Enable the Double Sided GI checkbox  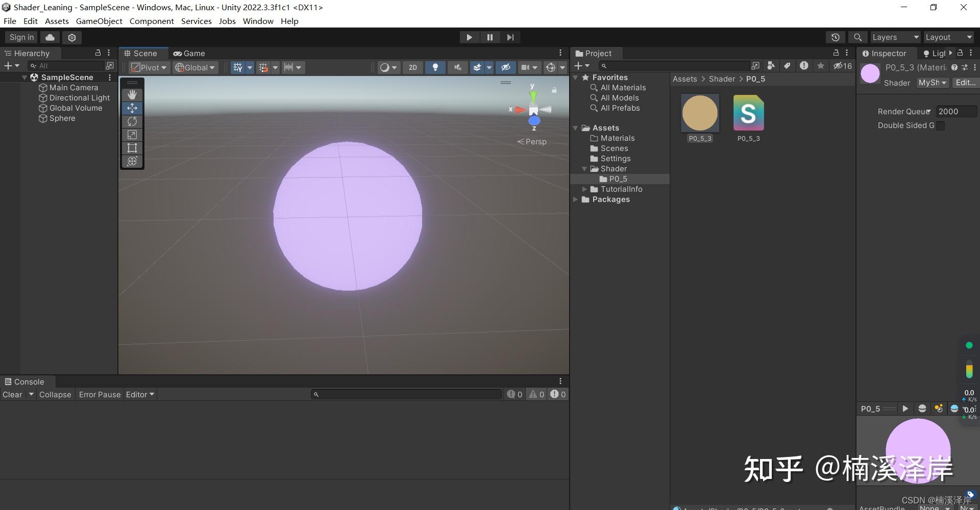[941, 125]
